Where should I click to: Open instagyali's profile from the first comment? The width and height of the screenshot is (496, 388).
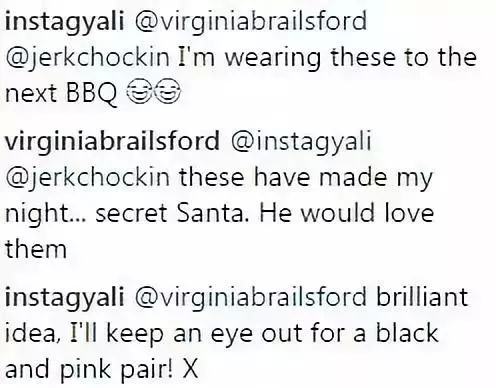[65, 22]
